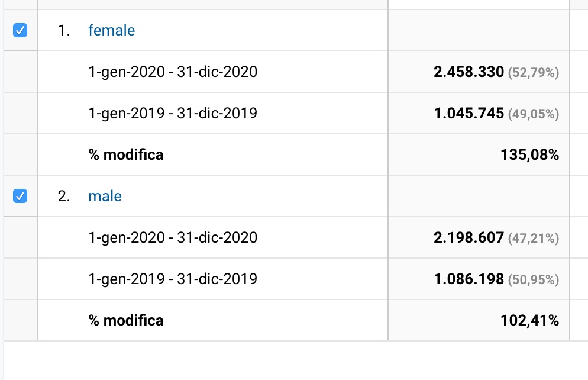Click row number 2 beside male
The width and height of the screenshot is (588, 380).
[x=64, y=196]
